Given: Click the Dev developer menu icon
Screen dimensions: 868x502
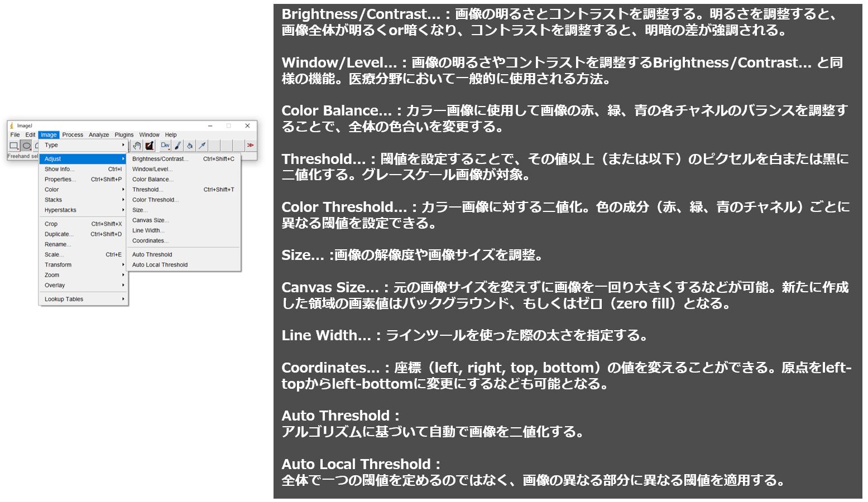Looking at the screenshot, I should click(165, 145).
